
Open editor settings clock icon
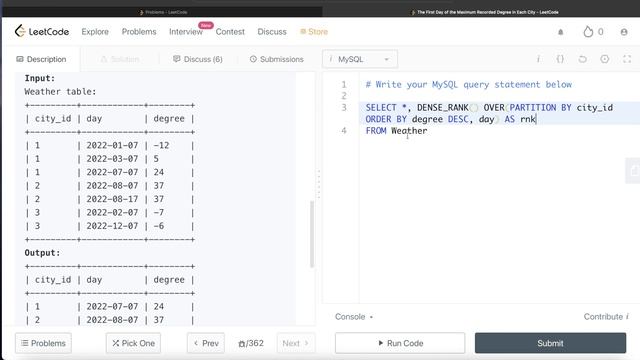(x=604, y=59)
